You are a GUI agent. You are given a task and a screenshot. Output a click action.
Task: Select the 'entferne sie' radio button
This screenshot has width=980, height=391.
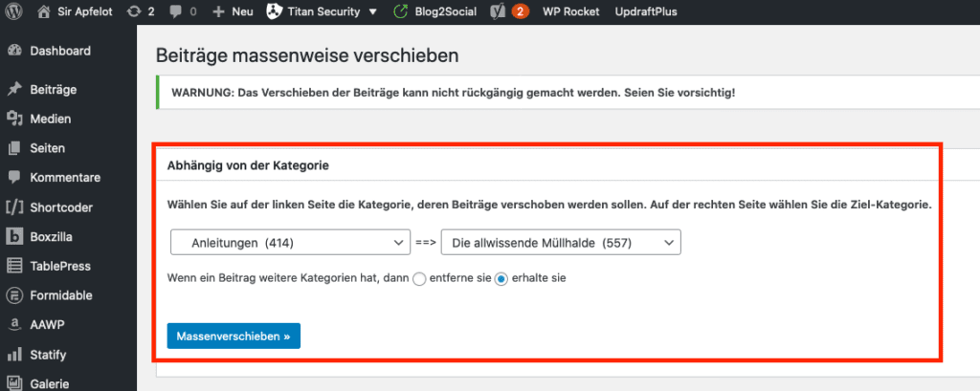click(419, 280)
